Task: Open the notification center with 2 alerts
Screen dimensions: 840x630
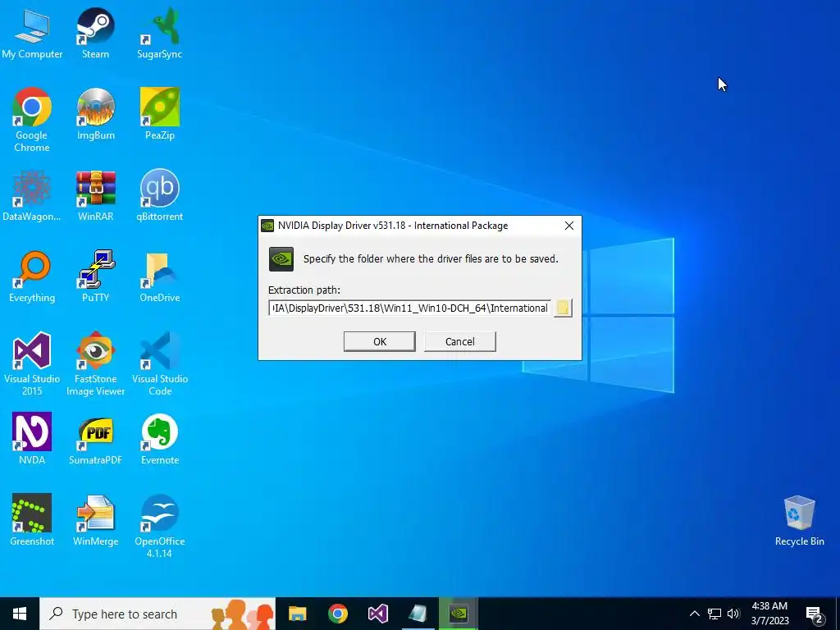Action: click(x=815, y=614)
